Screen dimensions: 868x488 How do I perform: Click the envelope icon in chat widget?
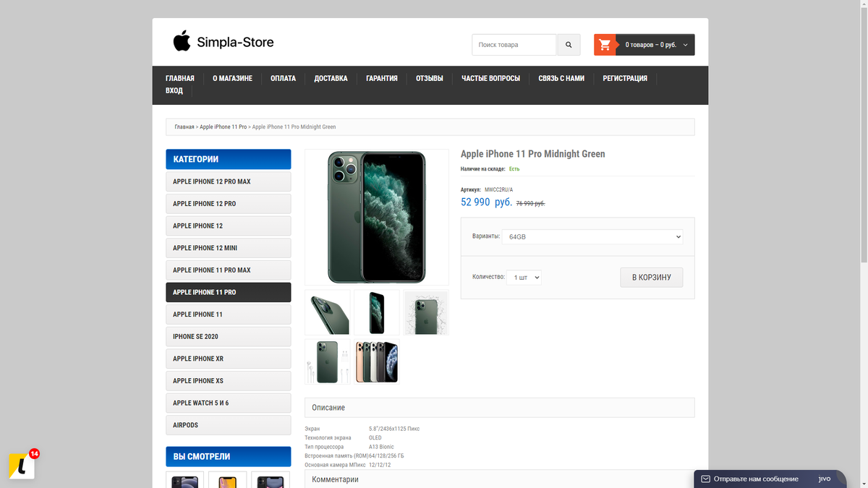pyautogui.click(x=705, y=479)
